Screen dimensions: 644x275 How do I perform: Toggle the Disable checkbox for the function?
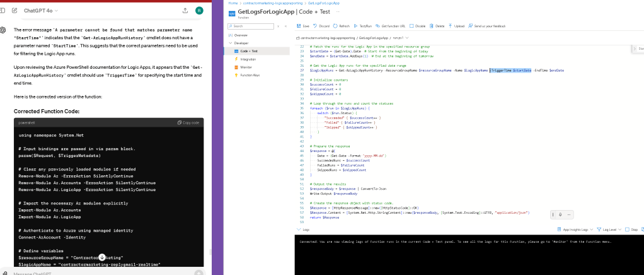pos(412,26)
